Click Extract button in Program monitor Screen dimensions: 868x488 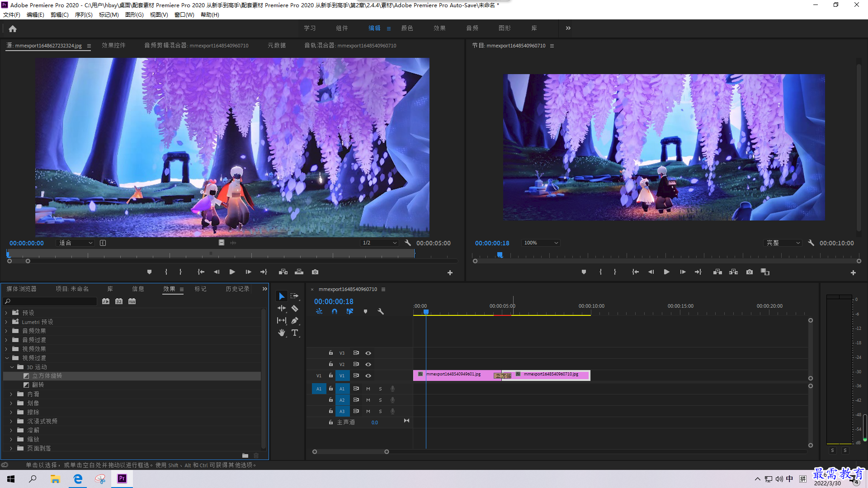tap(733, 272)
